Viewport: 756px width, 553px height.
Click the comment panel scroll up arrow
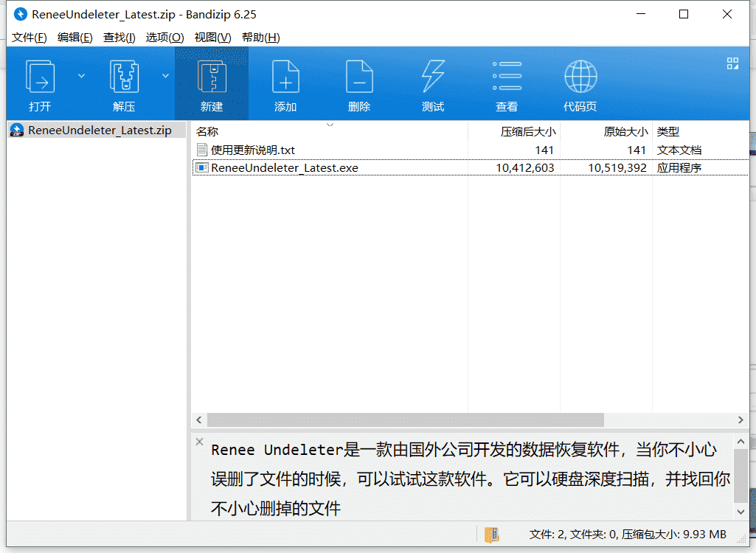coord(741,442)
